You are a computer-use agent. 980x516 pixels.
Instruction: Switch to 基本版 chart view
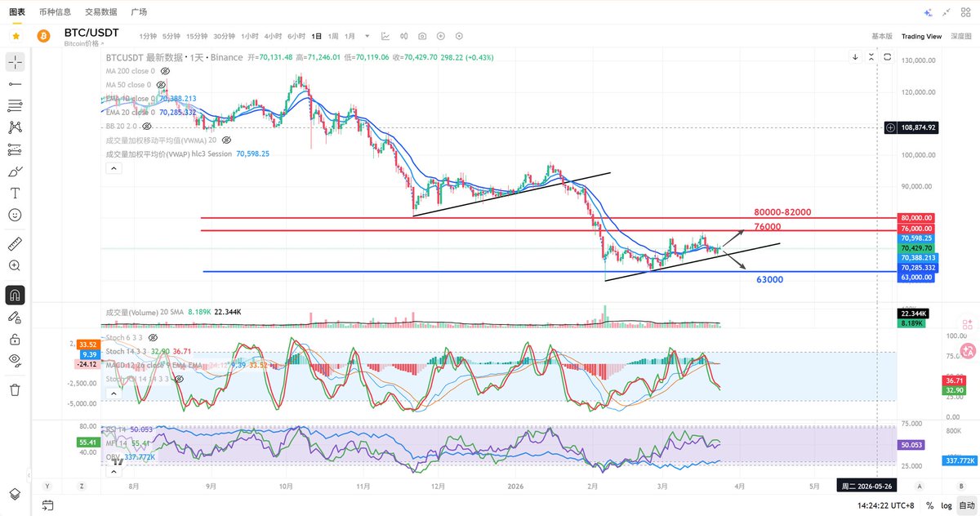pos(882,36)
